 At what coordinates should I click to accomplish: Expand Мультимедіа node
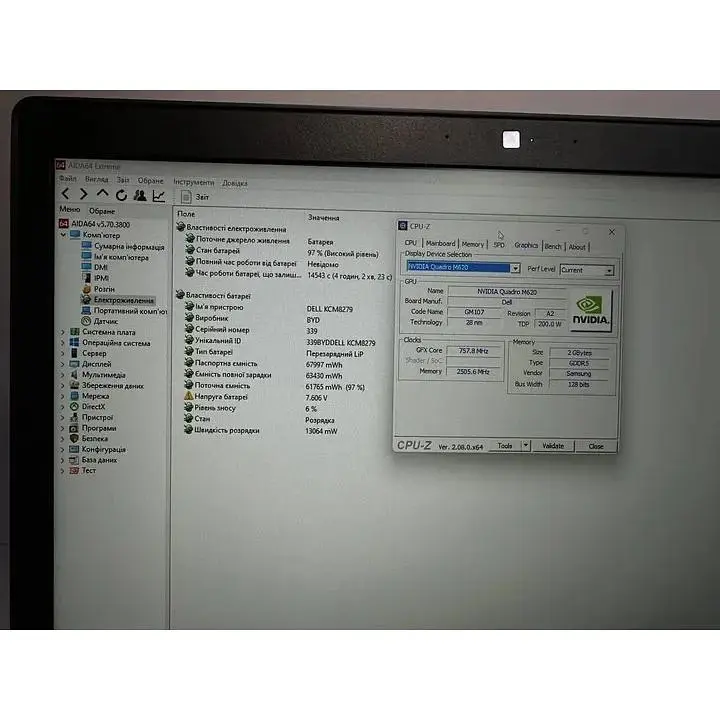tap(63, 375)
